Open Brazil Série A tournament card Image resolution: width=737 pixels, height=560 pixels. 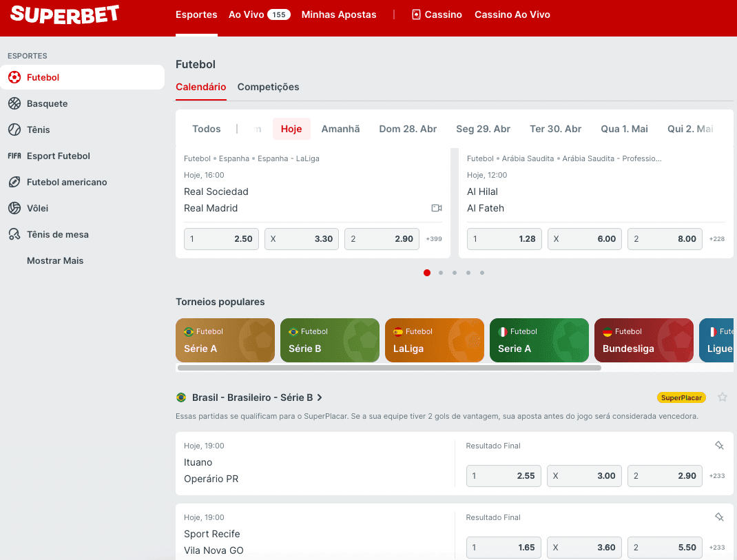pyautogui.click(x=225, y=340)
